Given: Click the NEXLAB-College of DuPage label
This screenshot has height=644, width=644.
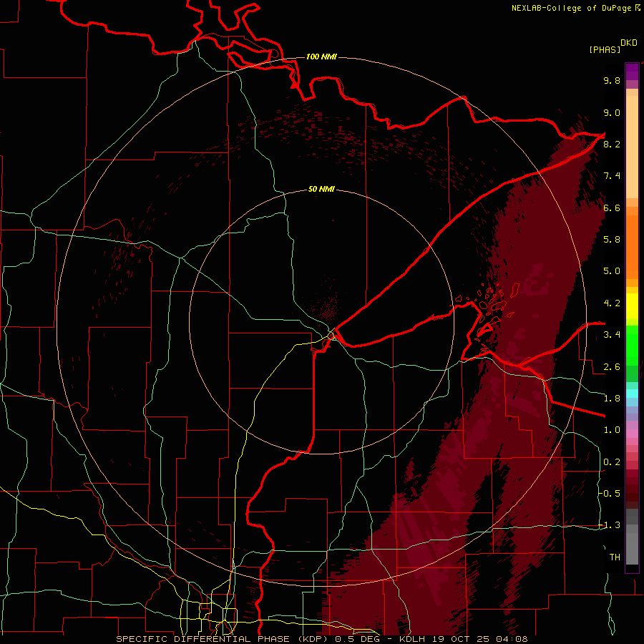Looking at the screenshot, I should pos(571,8).
